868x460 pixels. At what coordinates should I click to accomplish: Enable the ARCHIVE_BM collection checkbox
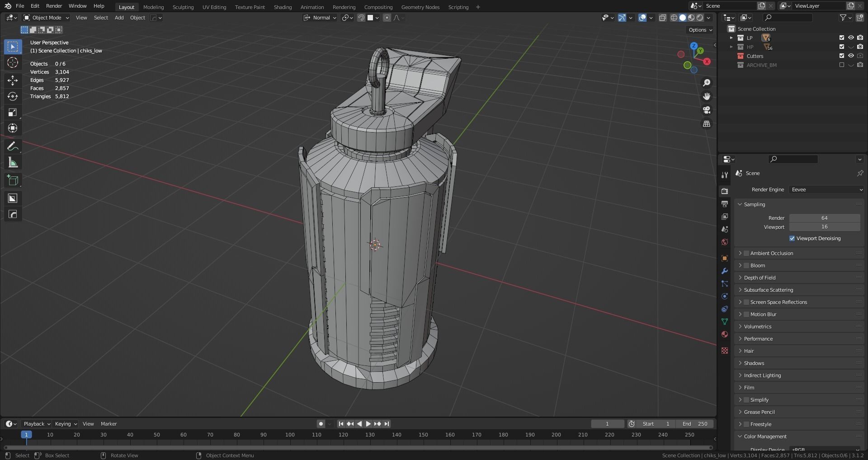pos(841,65)
